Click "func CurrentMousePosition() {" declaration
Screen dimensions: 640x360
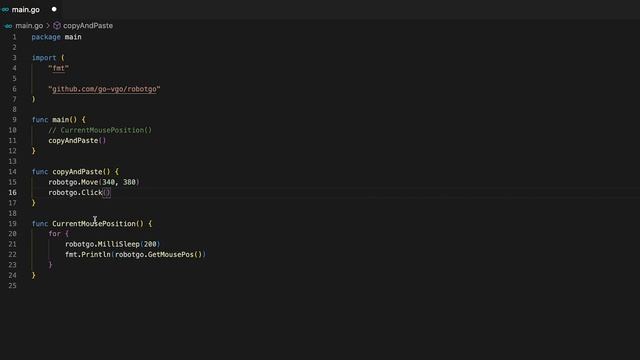(x=92, y=224)
